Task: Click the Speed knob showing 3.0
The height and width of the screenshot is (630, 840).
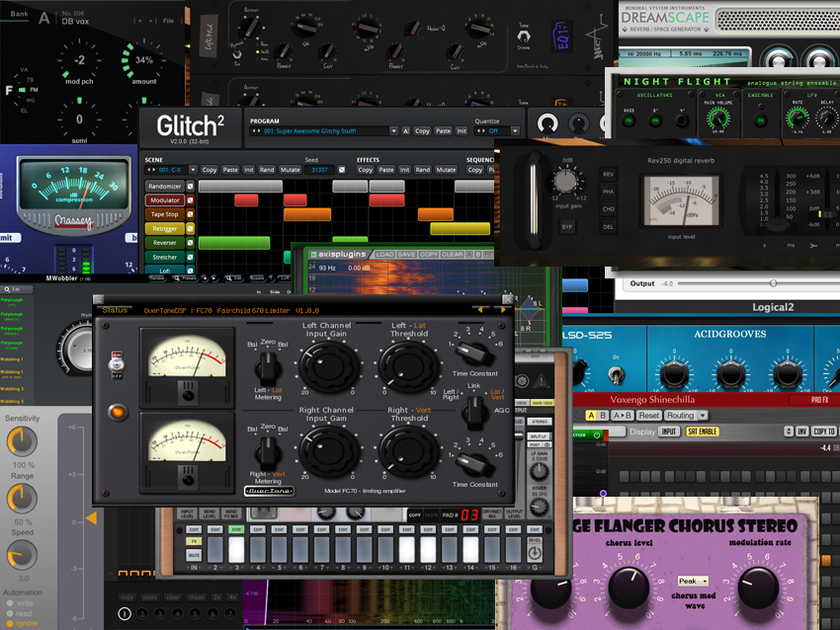Action: pos(22,555)
